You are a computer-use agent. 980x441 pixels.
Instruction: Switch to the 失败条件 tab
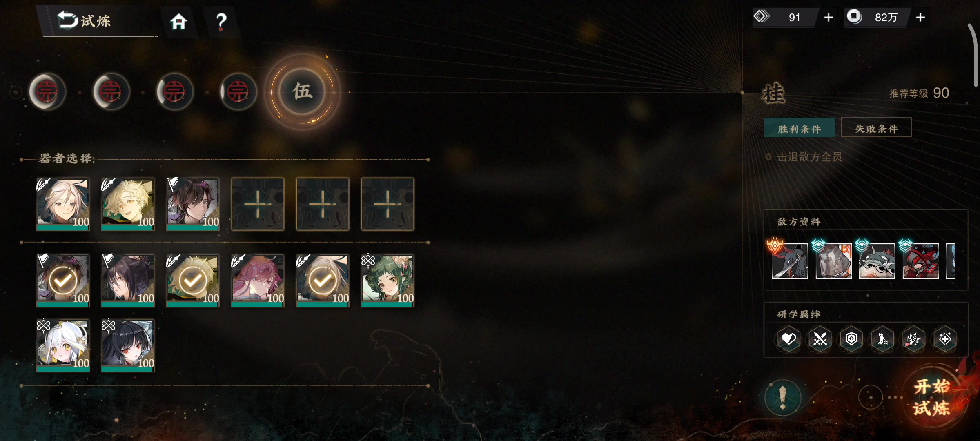876,129
